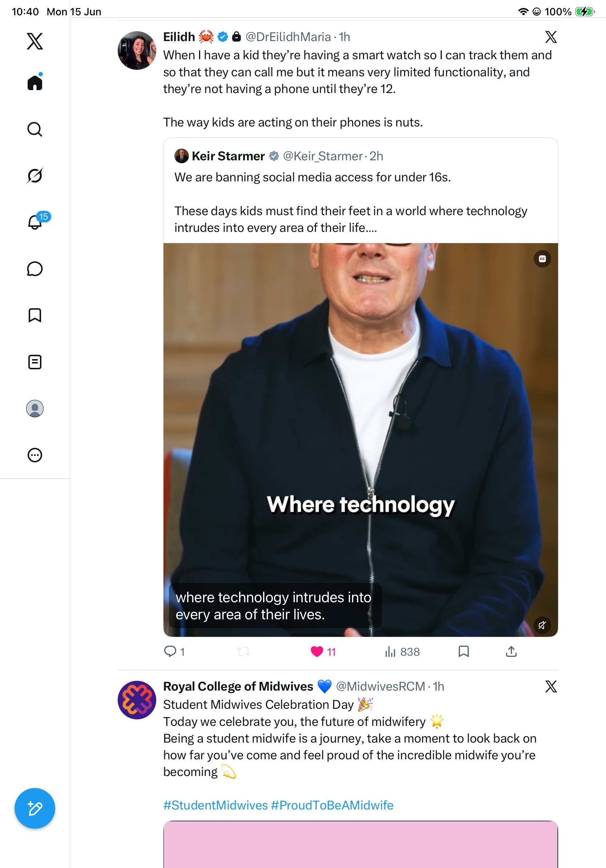Open Lists icon in sidebar

(35, 362)
